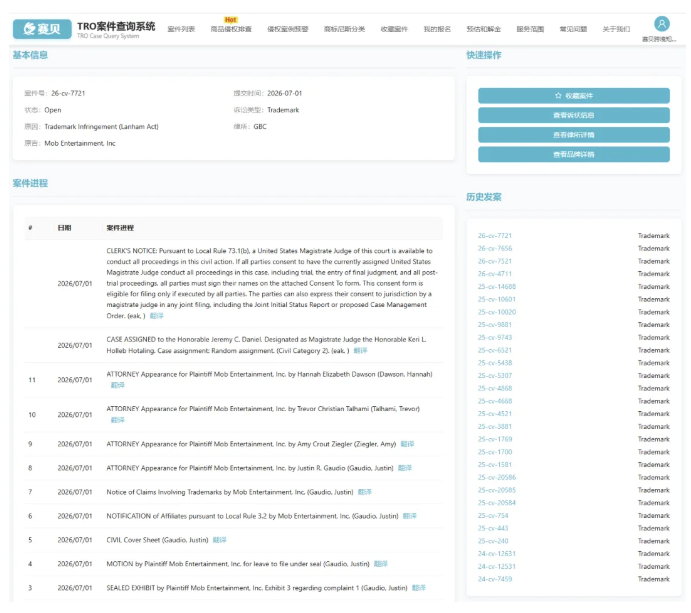Open the 案件列表 menu item
The image size is (691, 613).
pyautogui.click(x=181, y=29)
